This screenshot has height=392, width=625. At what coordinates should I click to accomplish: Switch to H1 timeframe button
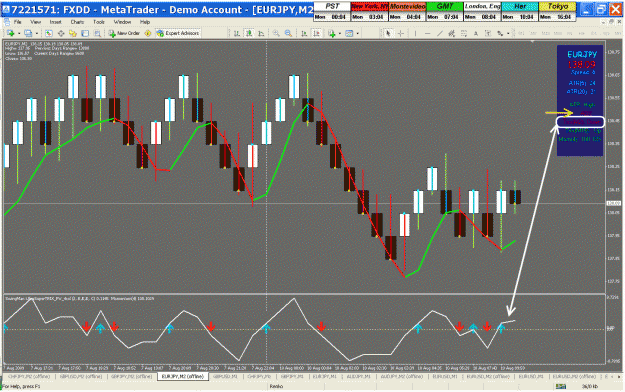click(x=570, y=33)
